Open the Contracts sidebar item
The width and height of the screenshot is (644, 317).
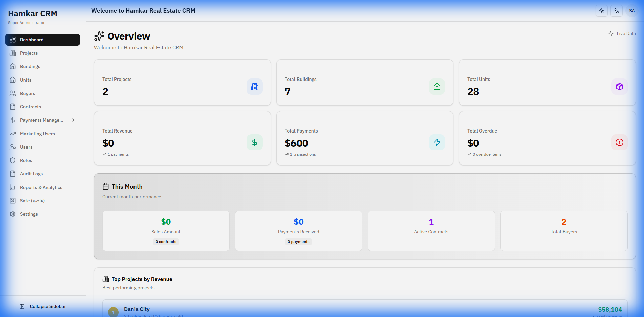point(43,107)
